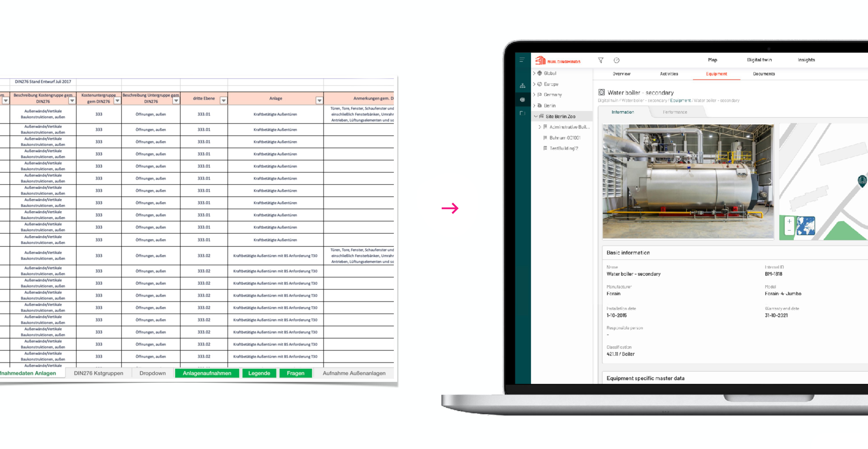The height and width of the screenshot is (449, 868).
Task: Open the folder sidebar icon
Action: coord(522,113)
